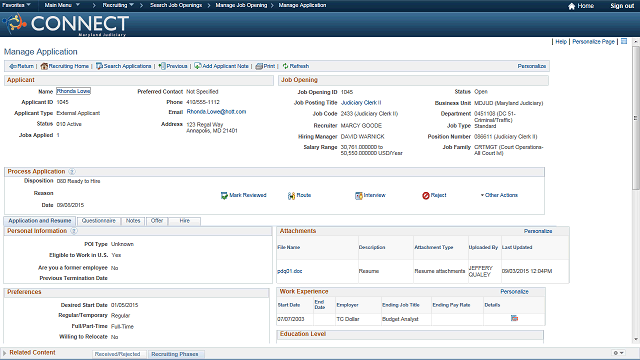
Task: Select the Application and Resume tab
Action: pyautogui.click(x=40, y=221)
